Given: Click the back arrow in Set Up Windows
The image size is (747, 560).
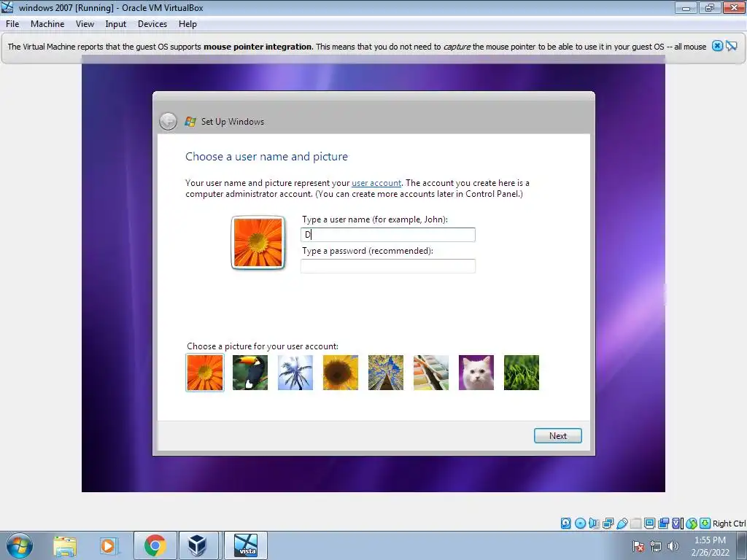Looking at the screenshot, I should 168,122.
